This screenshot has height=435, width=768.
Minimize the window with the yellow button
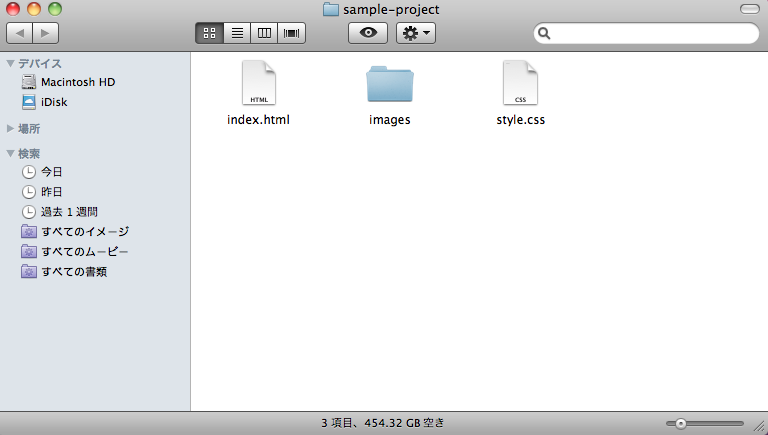(x=34, y=9)
